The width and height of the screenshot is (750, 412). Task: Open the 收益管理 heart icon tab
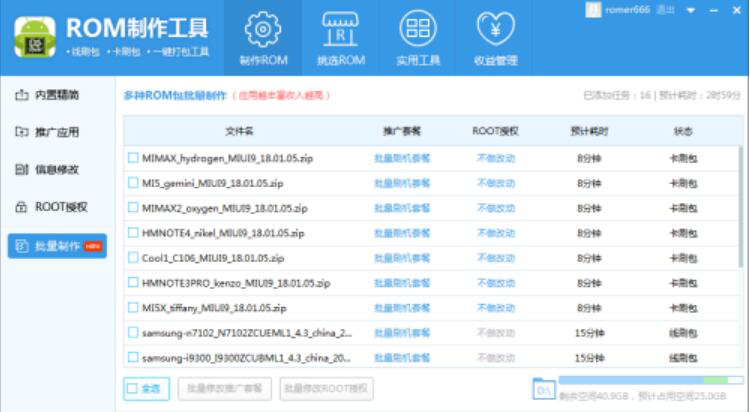tap(496, 38)
